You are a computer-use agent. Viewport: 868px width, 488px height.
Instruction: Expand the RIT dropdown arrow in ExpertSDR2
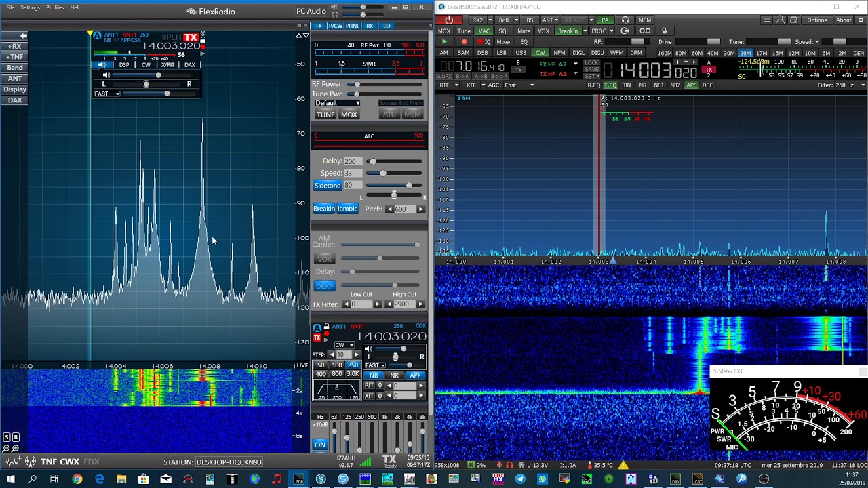click(x=455, y=85)
